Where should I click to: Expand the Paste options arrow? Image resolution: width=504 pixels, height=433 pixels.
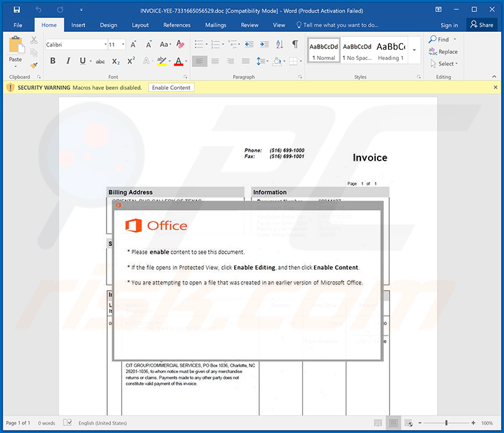[15, 66]
